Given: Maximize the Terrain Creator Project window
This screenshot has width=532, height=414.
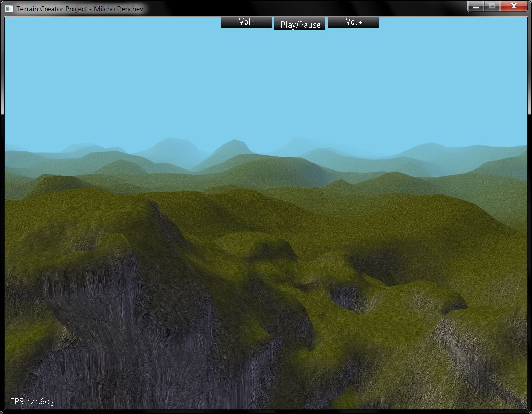Looking at the screenshot, I should (x=492, y=6).
